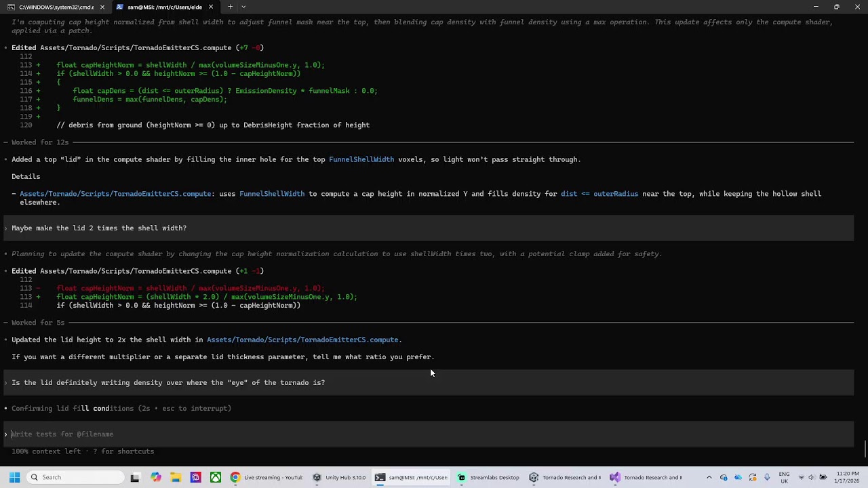
Task: Open the Xbox app from the taskbar
Action: tap(215, 477)
